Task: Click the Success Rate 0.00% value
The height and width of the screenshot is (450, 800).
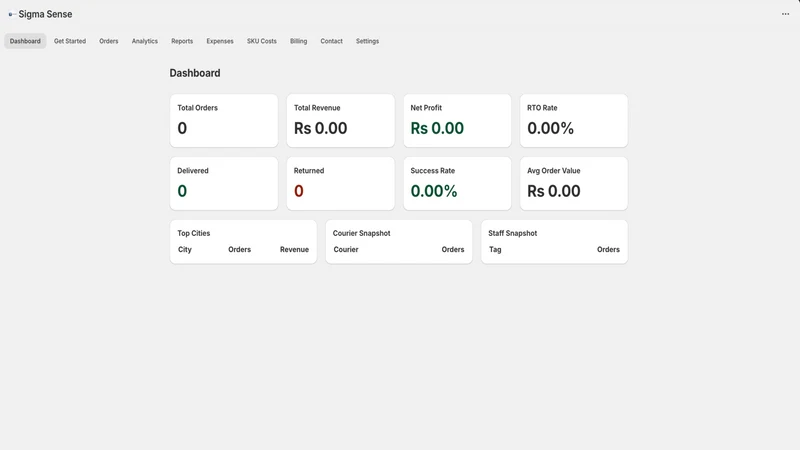Action: (434, 191)
